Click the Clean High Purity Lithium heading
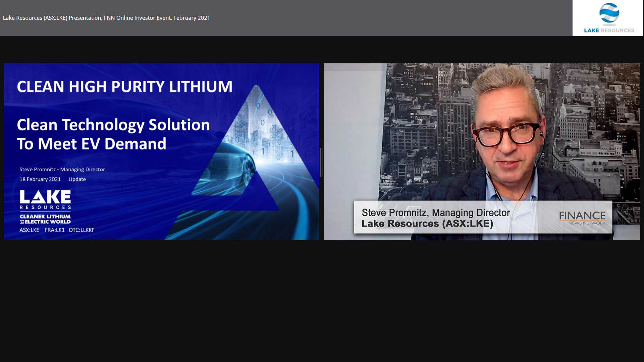Viewport: 644px width, 362px height. [124, 86]
